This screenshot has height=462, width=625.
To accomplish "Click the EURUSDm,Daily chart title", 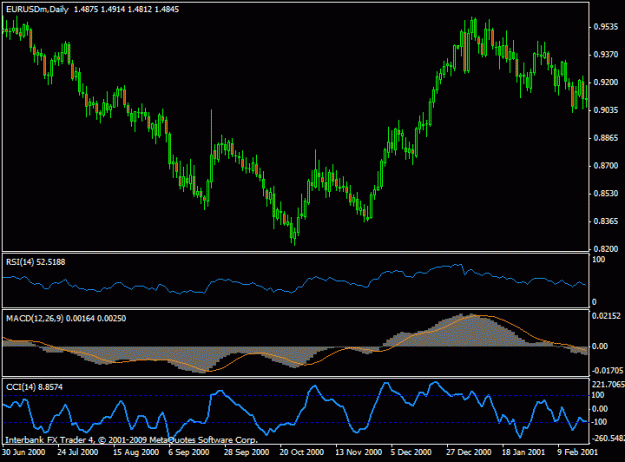I will (37, 9).
